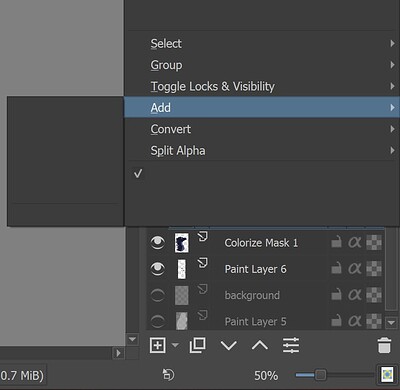This screenshot has width=400, height=390.
Task: Select the Colorize Mask 1 layer name
Action: point(261,243)
